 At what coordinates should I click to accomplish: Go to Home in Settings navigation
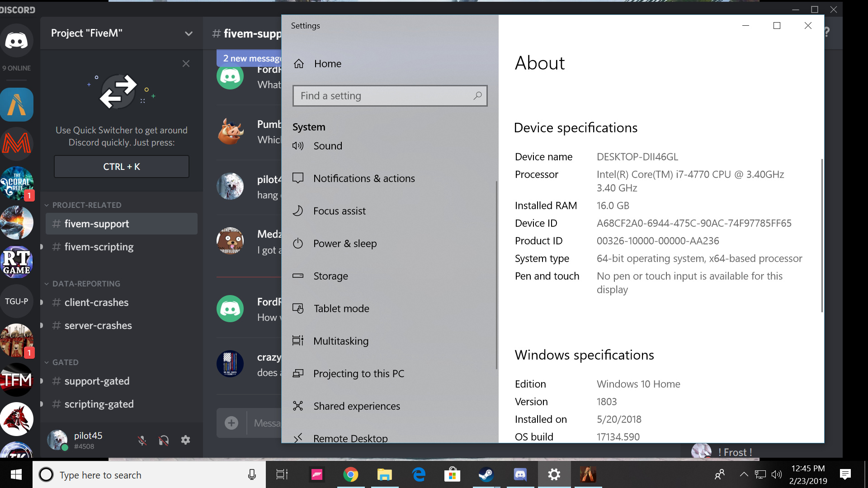(328, 63)
